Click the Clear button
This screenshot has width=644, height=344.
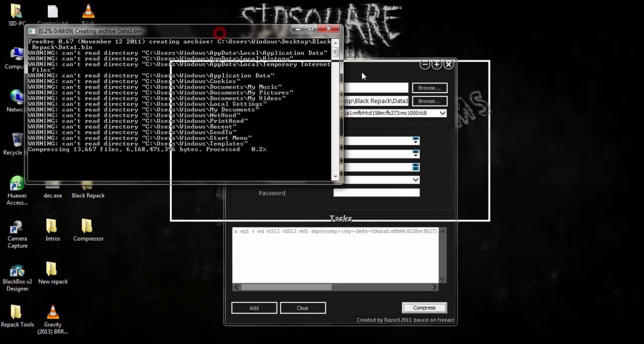click(x=303, y=308)
